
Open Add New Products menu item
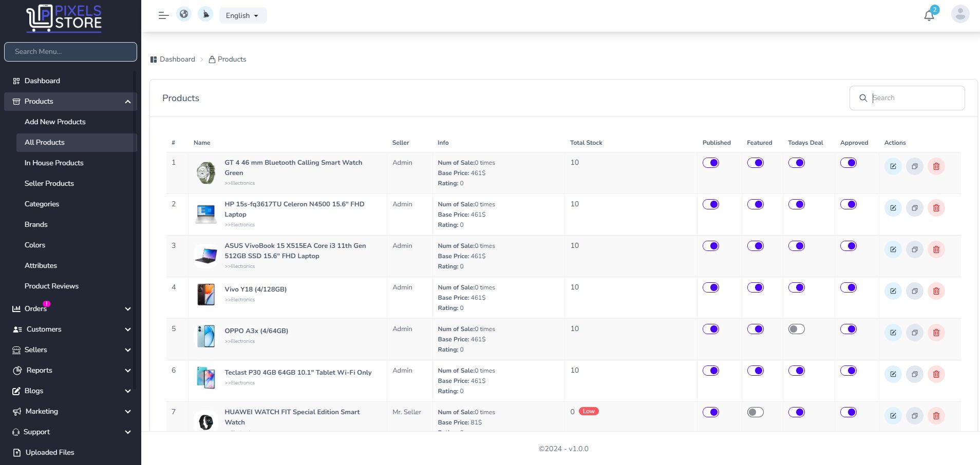tap(55, 122)
